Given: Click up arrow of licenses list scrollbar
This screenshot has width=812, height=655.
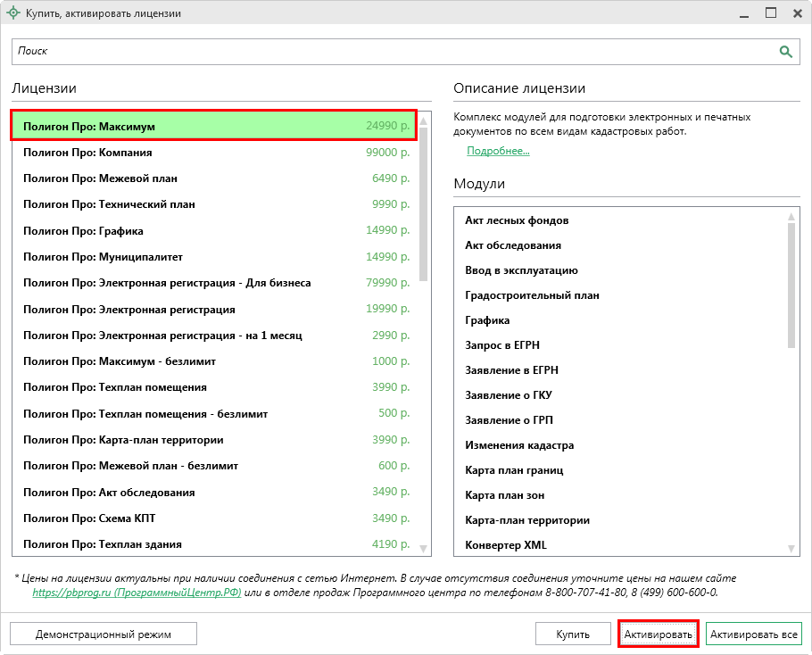Looking at the screenshot, I should (x=423, y=120).
